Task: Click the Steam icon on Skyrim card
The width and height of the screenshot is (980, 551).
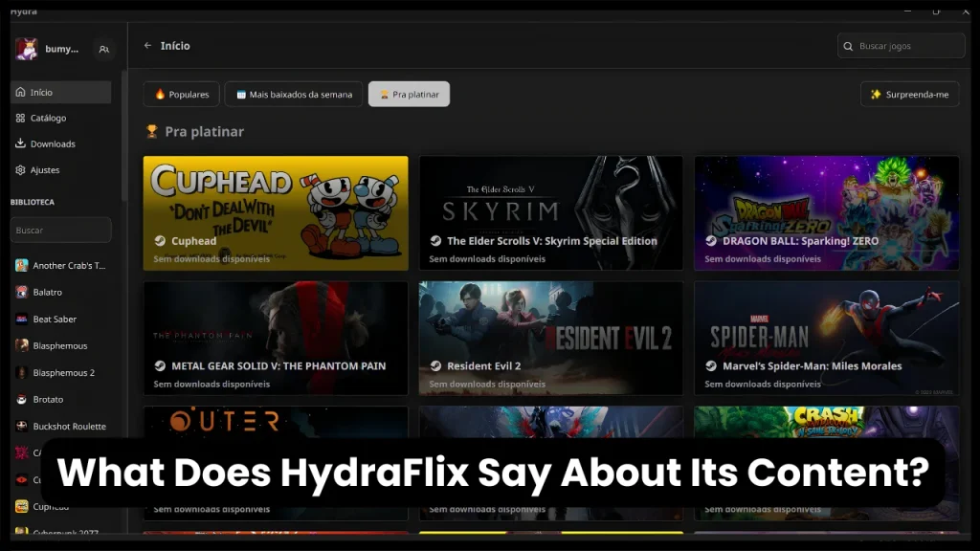Action: pos(435,240)
